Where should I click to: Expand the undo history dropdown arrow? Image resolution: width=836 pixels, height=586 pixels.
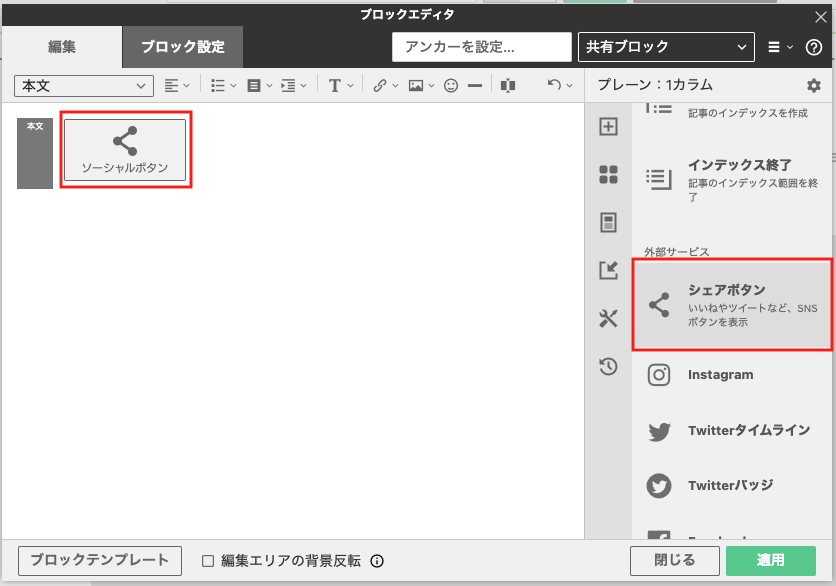click(x=569, y=85)
